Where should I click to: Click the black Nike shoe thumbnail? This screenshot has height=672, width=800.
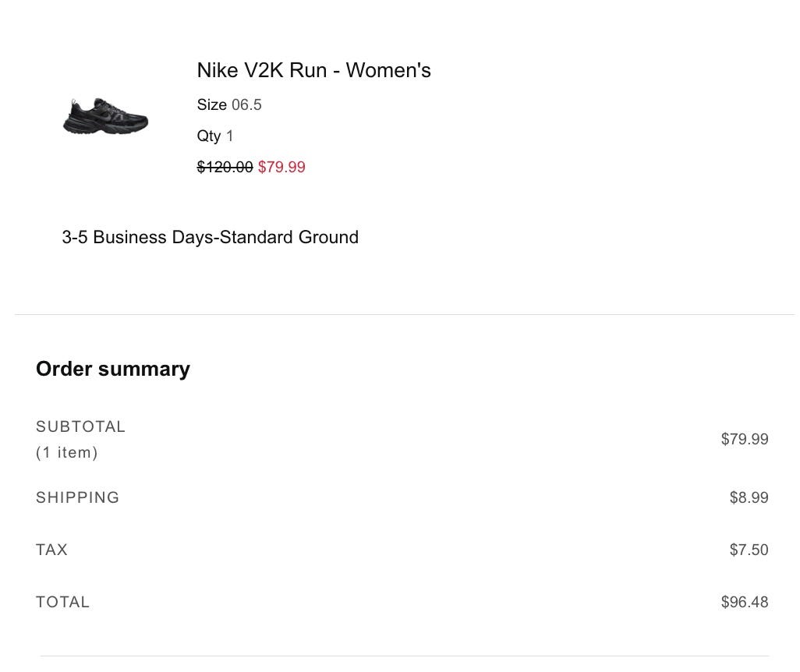click(x=105, y=117)
